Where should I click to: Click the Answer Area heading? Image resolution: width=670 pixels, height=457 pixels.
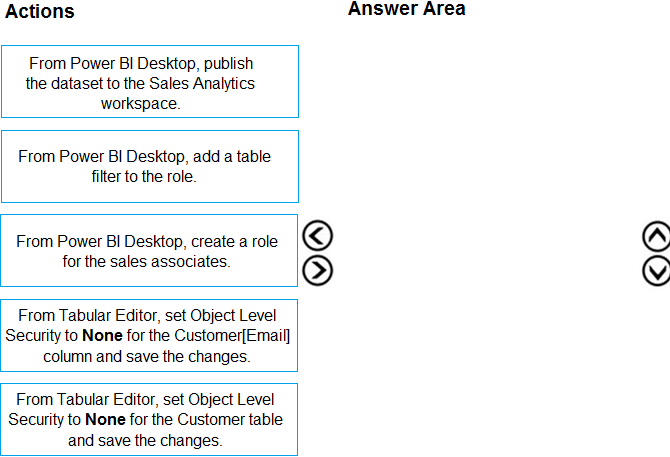406,9
